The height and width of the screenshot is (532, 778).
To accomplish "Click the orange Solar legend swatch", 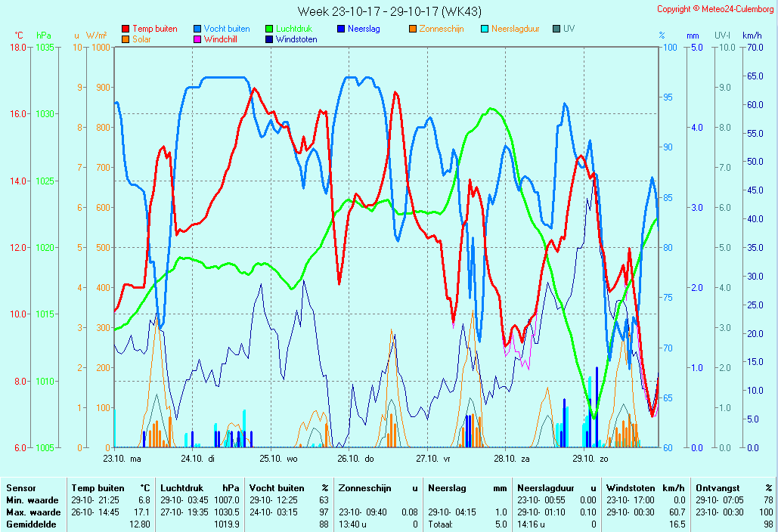I will coord(126,39).
